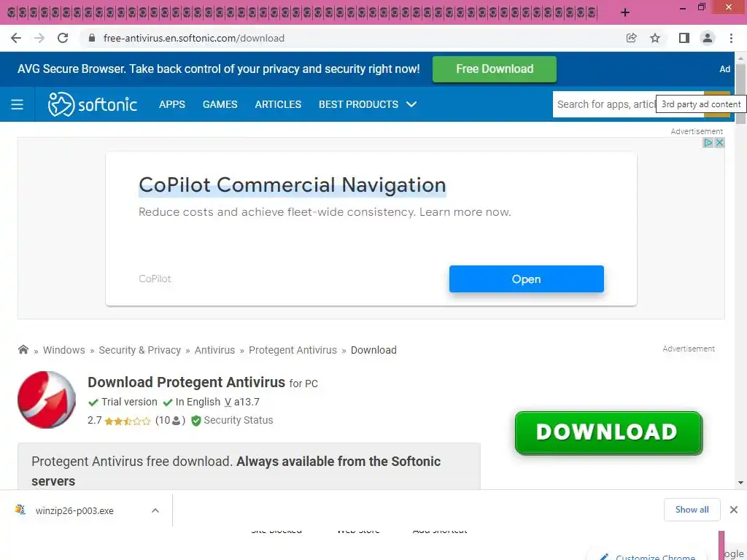Open the winzip26-p003.exe downloaded file

[75, 510]
